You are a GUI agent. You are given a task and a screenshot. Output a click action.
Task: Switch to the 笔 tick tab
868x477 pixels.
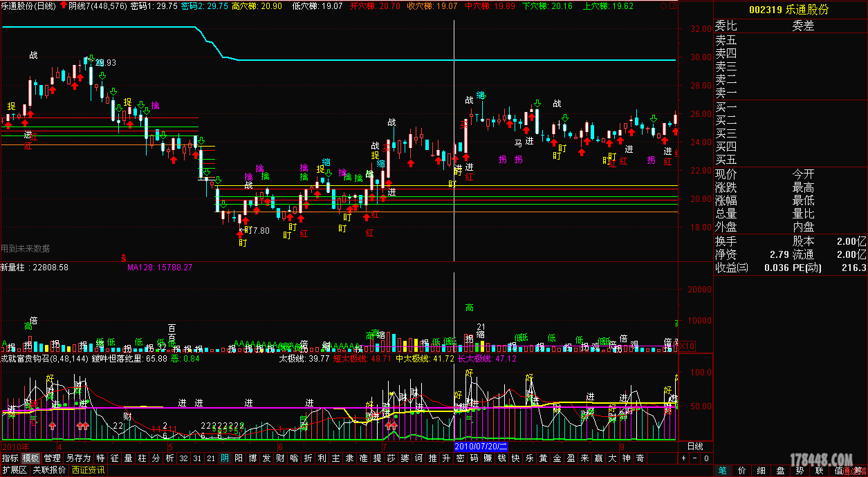tap(722, 470)
